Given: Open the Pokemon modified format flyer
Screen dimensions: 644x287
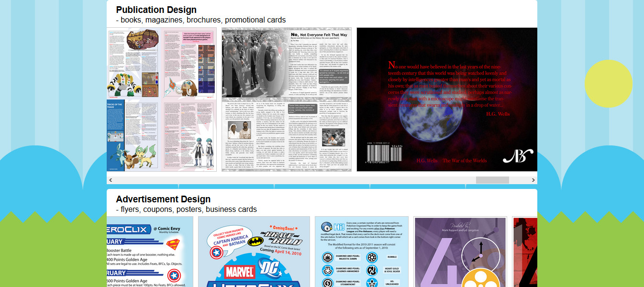Looking at the screenshot, I should [x=361, y=252].
